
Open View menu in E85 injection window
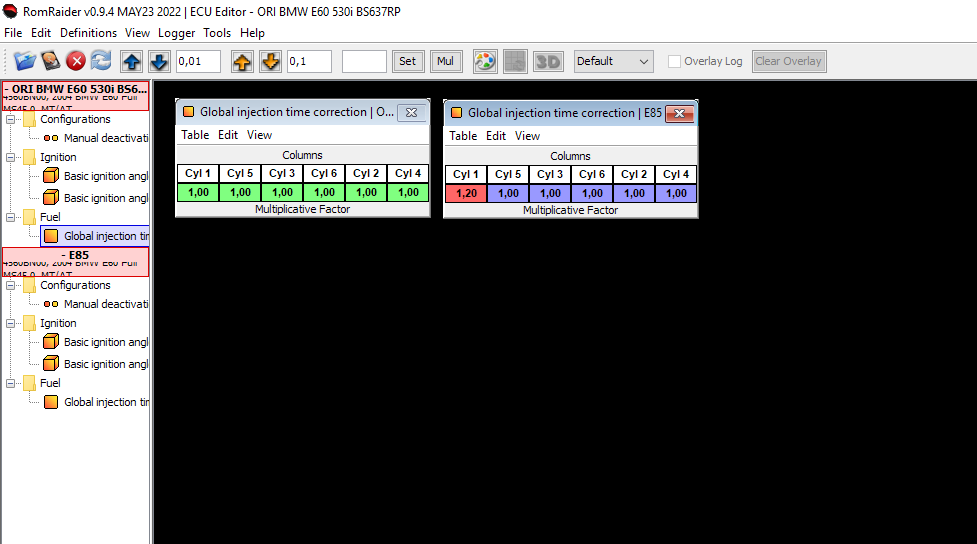[527, 136]
